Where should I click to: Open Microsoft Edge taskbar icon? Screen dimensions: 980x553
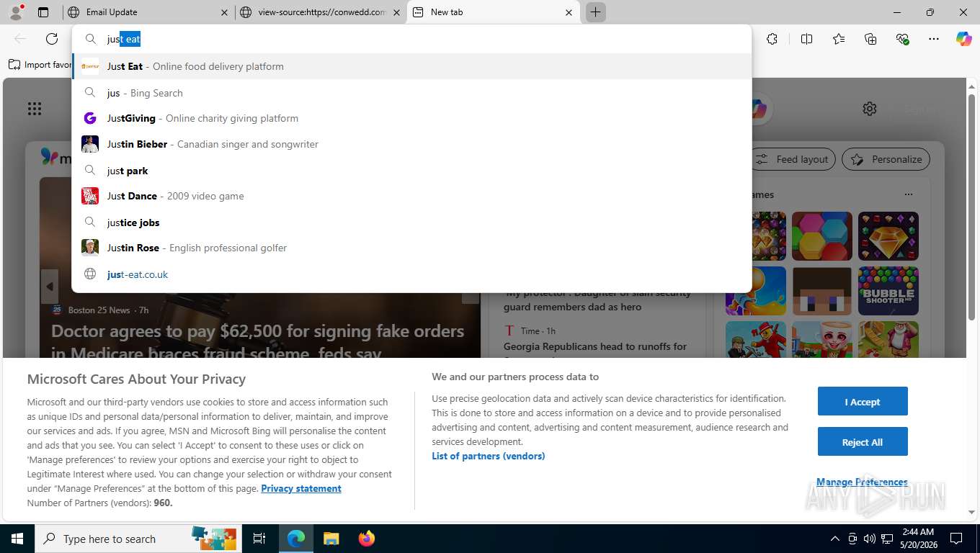296,539
